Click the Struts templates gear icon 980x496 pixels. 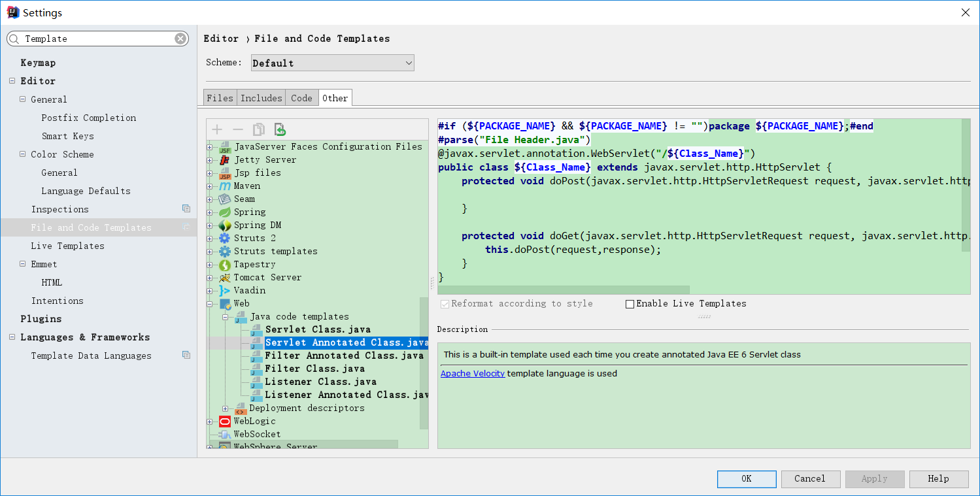coord(225,251)
